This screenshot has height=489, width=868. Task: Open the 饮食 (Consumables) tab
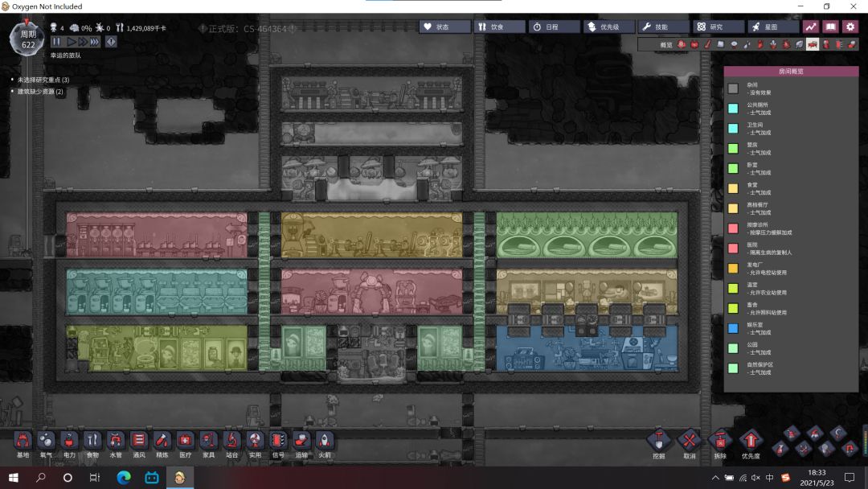click(499, 27)
